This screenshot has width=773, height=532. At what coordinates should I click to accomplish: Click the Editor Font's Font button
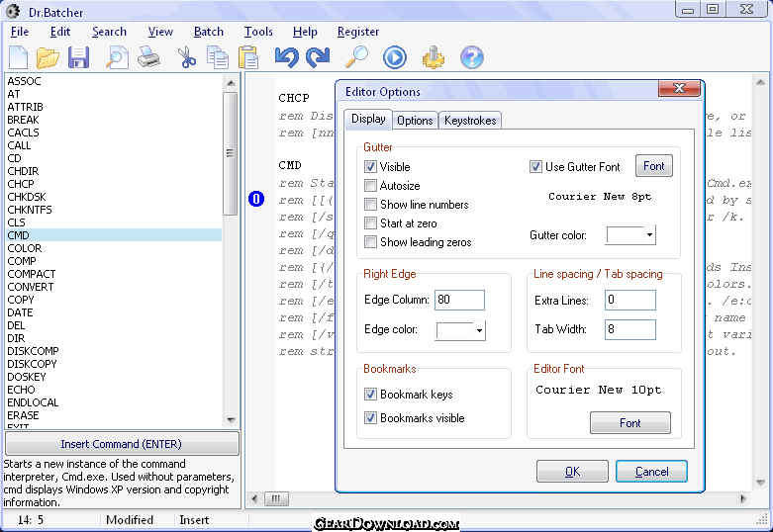coord(630,422)
